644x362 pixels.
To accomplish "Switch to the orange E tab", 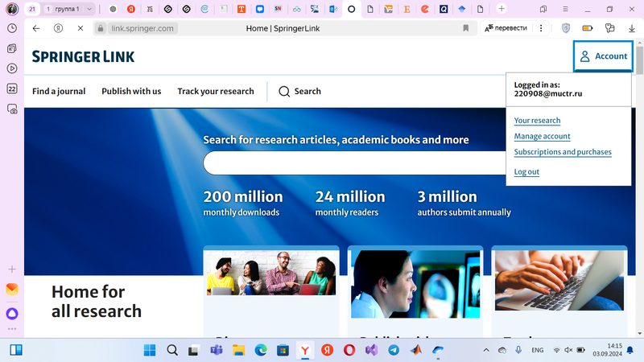I will coord(407,9).
